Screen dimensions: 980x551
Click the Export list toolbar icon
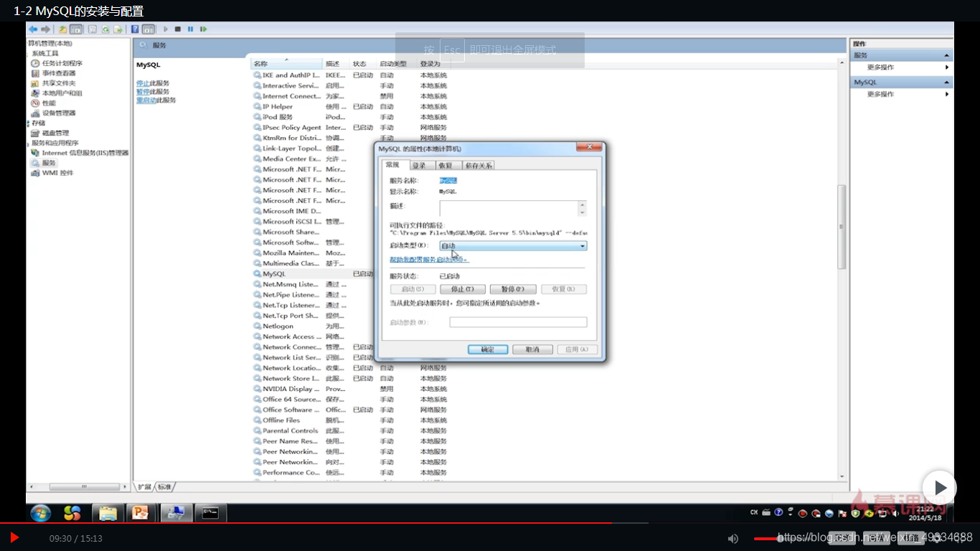(x=118, y=29)
